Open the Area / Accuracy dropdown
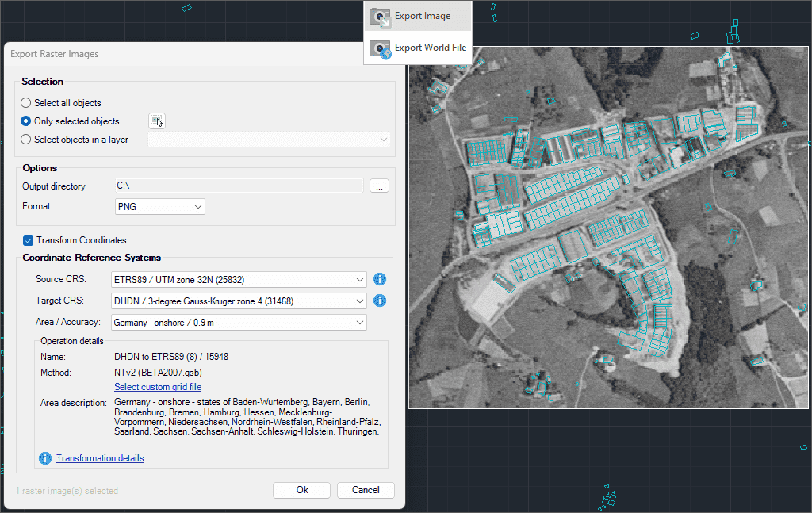812x513 pixels. point(237,323)
